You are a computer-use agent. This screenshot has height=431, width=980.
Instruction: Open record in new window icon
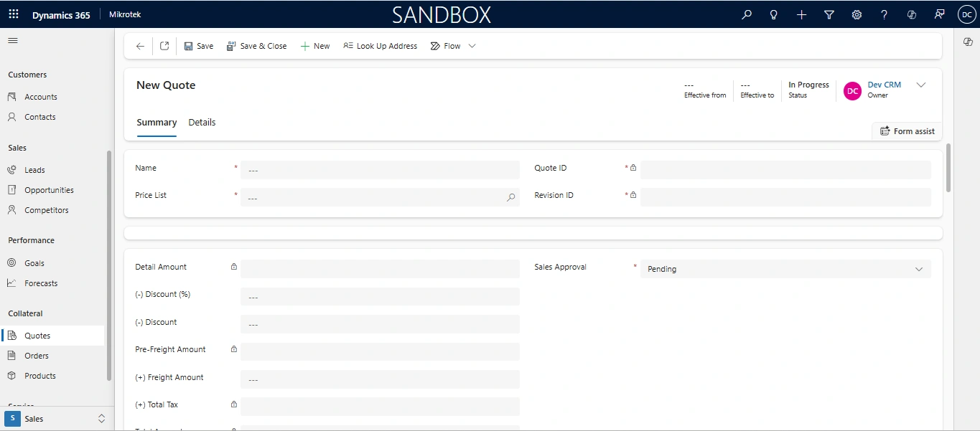(164, 46)
